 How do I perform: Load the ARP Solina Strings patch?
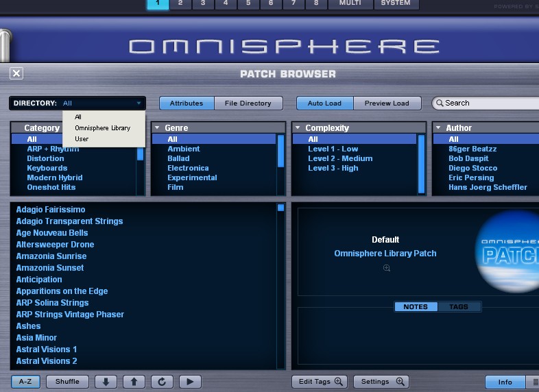pyautogui.click(x=52, y=303)
